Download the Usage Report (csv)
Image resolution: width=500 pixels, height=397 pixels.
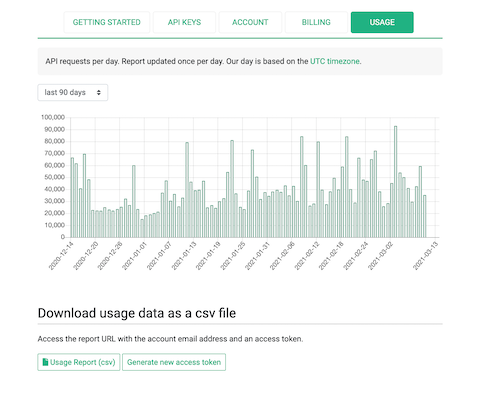[79, 362]
